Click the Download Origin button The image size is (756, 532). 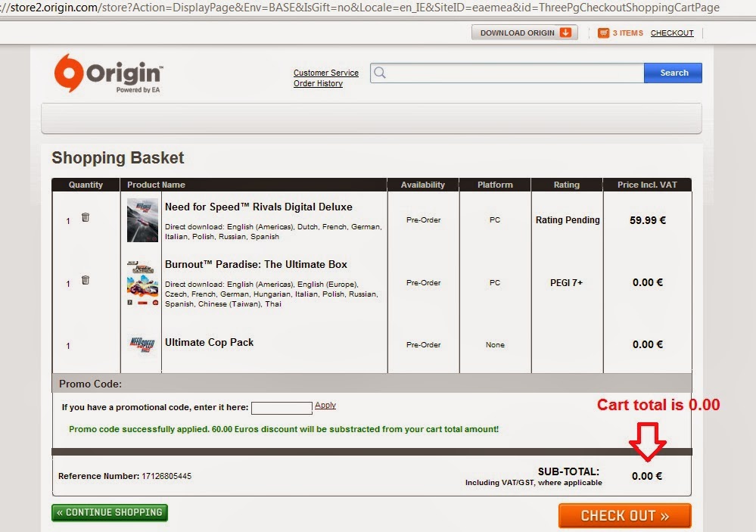coord(524,33)
